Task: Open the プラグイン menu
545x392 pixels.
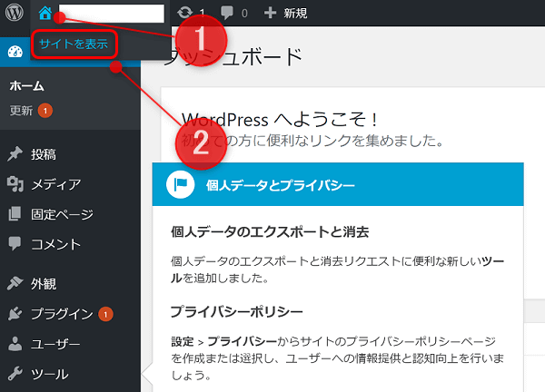Action: click(x=62, y=314)
